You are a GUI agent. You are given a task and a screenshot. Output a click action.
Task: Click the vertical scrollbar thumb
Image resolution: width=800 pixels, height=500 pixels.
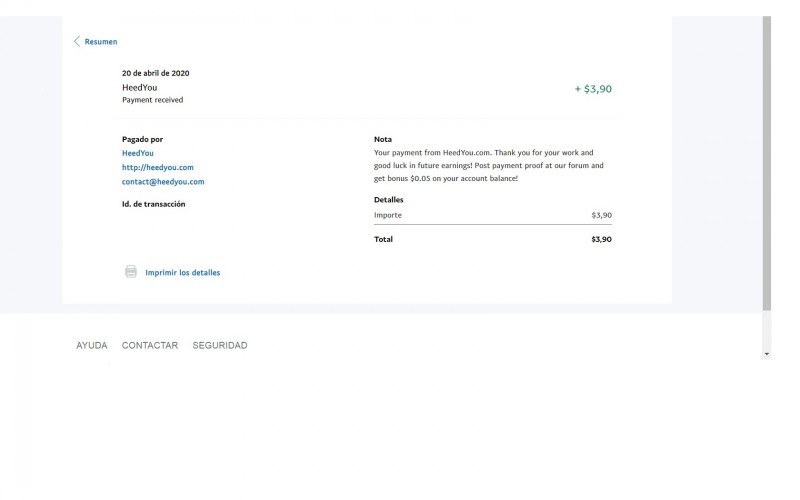pos(767,160)
